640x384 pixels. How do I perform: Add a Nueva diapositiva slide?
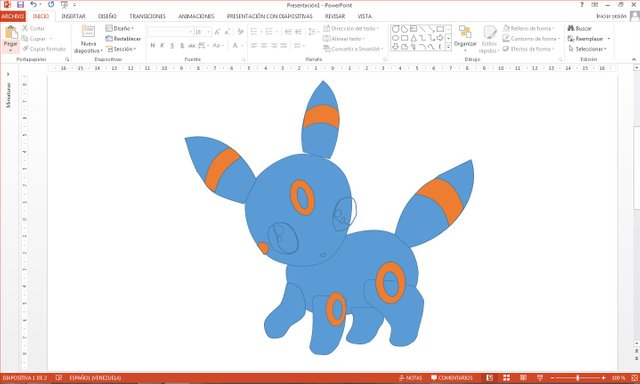[88, 39]
